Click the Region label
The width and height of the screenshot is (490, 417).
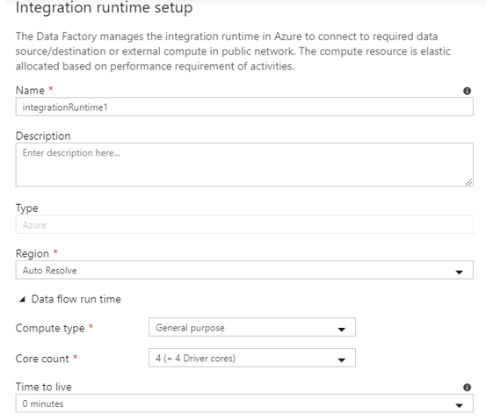pyautogui.click(x=32, y=254)
